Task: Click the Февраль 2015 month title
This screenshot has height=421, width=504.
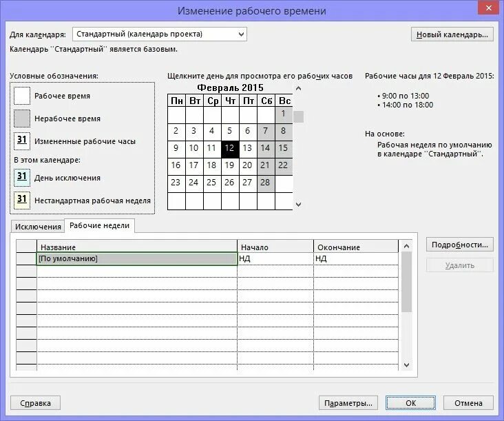Action: coord(230,88)
